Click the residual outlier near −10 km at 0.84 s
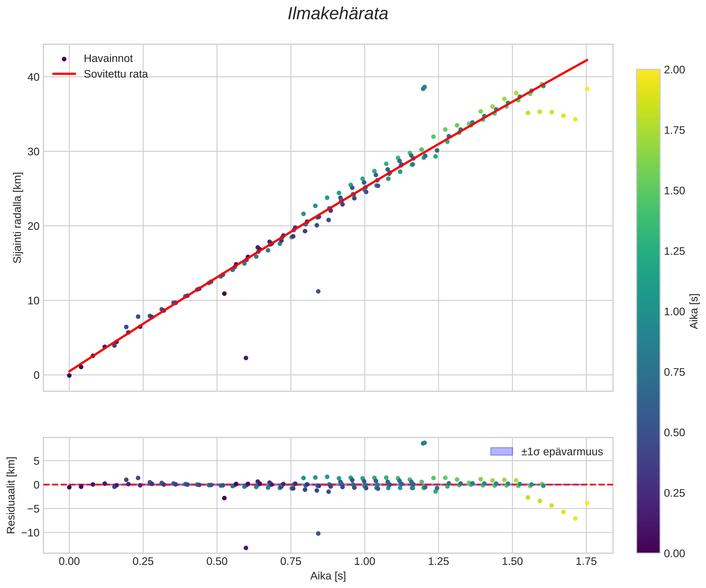 [x=318, y=534]
